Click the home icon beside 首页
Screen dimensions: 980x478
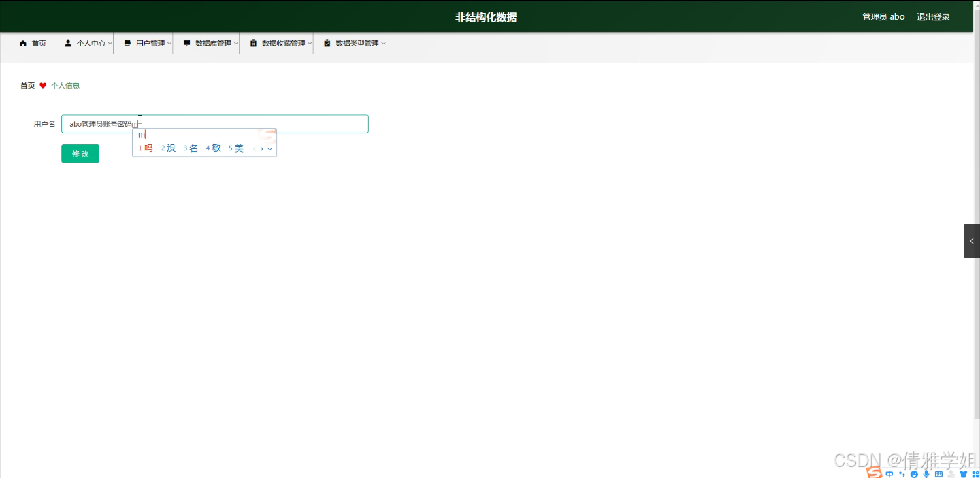(24, 43)
